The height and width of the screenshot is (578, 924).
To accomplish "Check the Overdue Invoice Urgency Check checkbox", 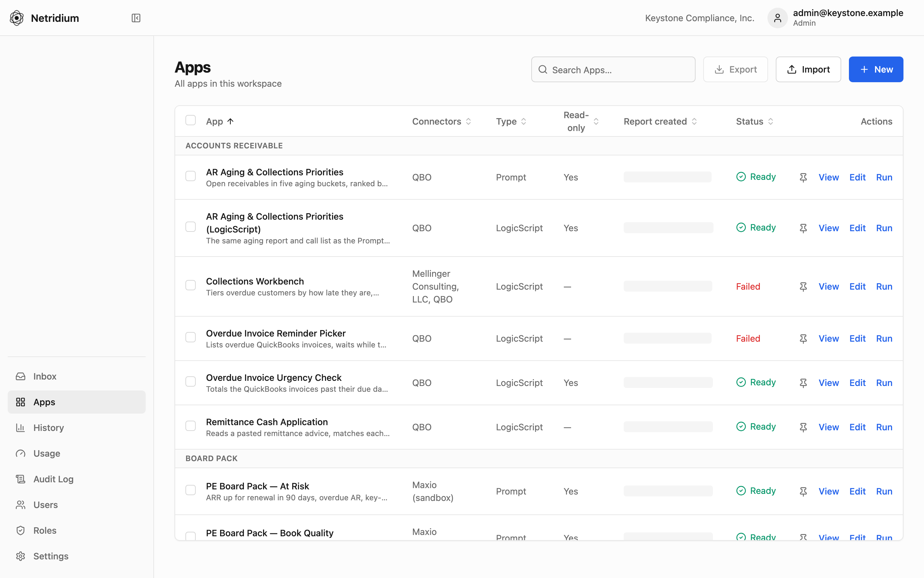I will (191, 381).
